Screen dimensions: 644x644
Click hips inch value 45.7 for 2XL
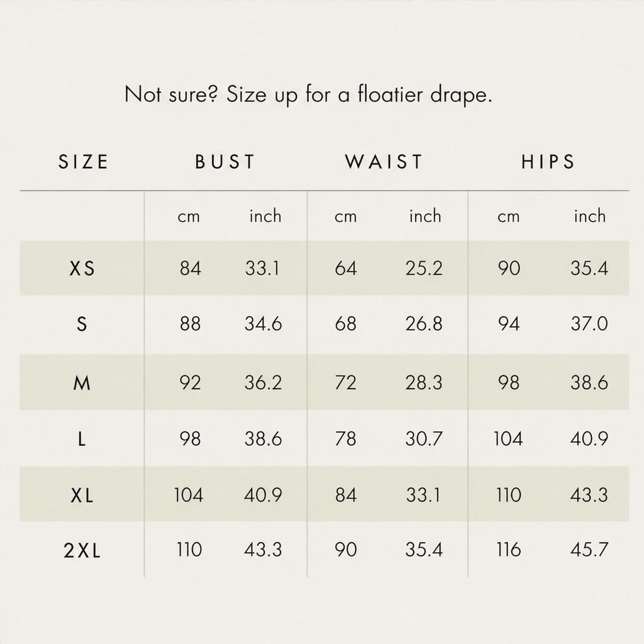[589, 550]
